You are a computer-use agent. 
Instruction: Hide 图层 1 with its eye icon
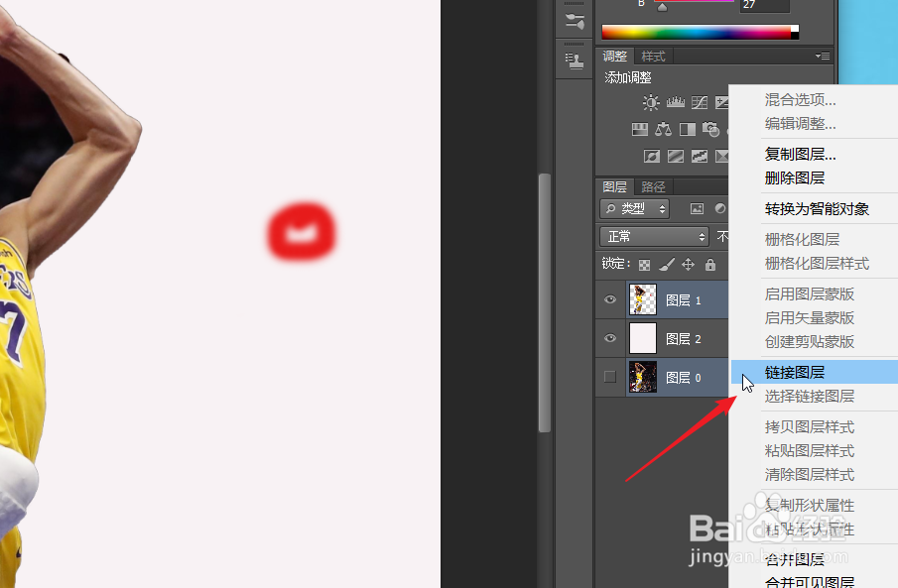(610, 299)
